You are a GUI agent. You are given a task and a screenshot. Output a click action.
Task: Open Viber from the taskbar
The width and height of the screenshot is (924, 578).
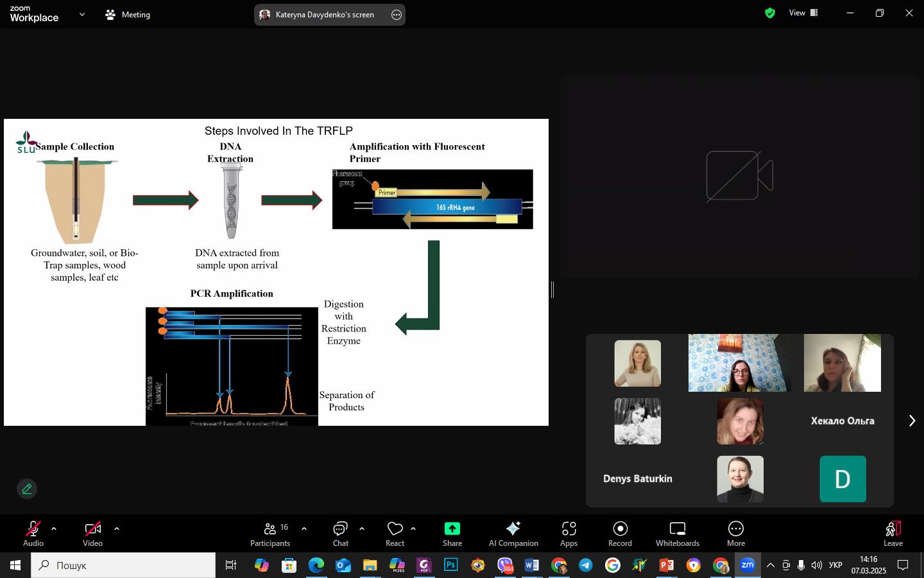(x=506, y=565)
